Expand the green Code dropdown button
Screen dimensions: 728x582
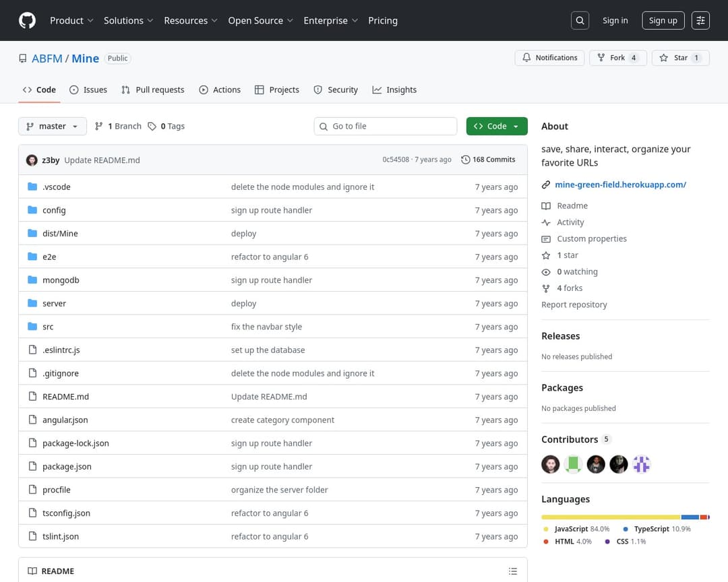(497, 127)
